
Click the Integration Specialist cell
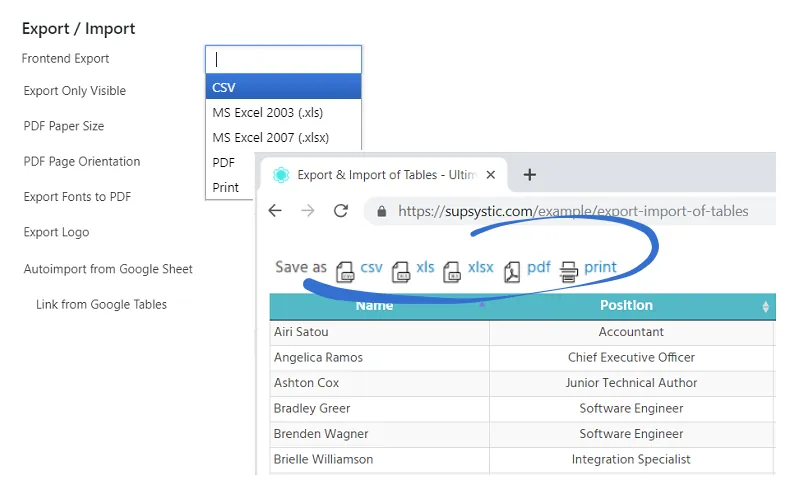coord(632,460)
